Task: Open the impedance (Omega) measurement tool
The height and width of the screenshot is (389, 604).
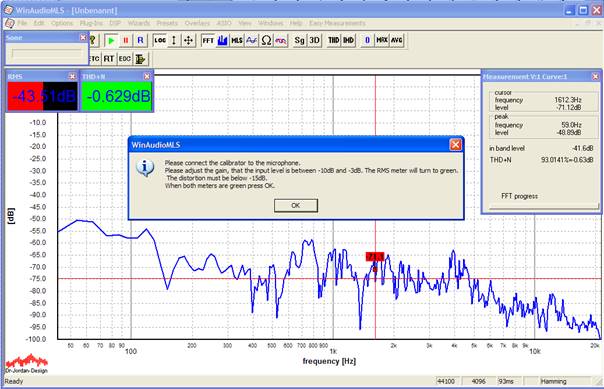Action: [266, 40]
